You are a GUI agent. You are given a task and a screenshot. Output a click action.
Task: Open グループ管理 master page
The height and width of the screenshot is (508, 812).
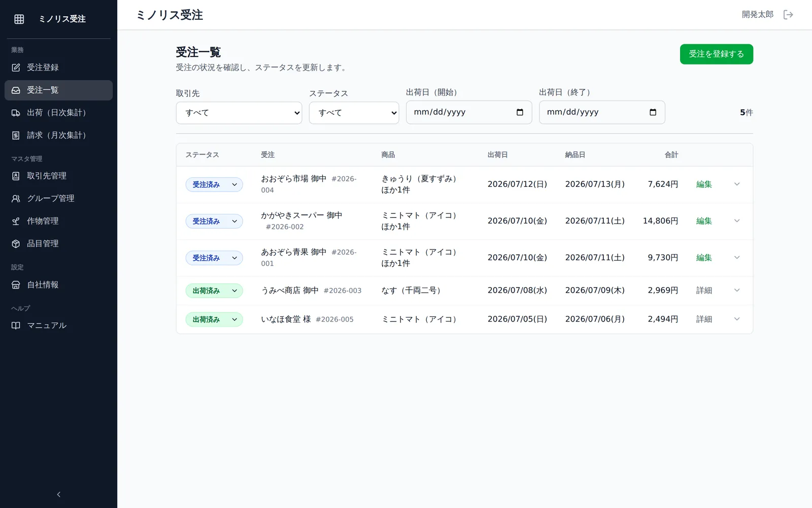pos(58,199)
